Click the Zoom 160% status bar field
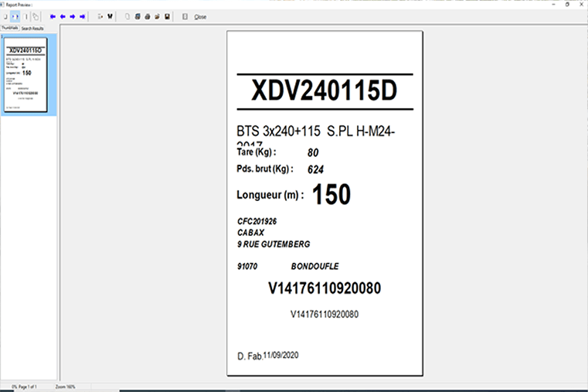 tap(64, 386)
